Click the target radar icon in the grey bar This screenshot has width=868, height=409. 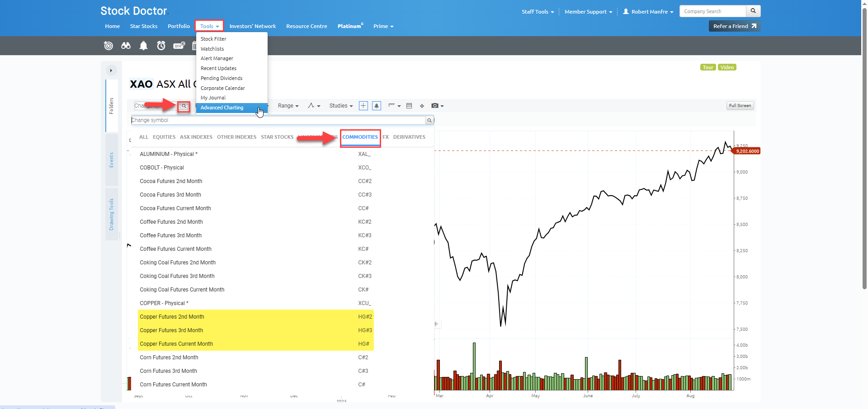(x=108, y=46)
